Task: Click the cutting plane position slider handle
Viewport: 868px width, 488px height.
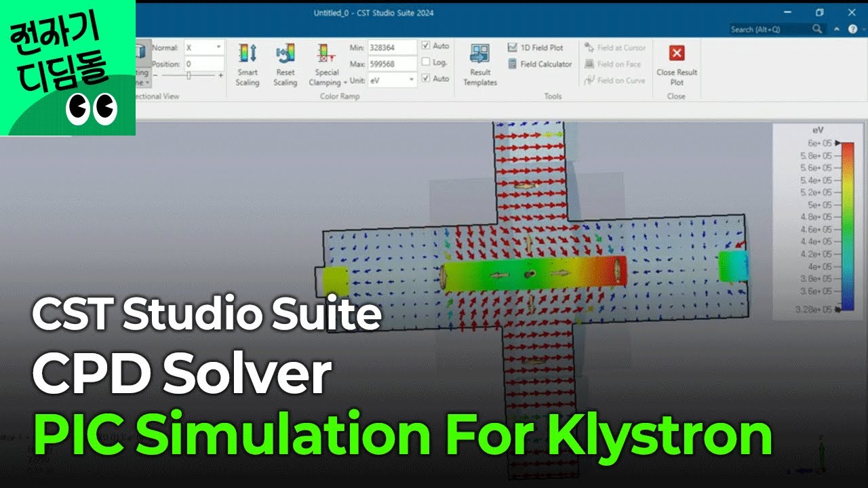Action: tap(189, 76)
